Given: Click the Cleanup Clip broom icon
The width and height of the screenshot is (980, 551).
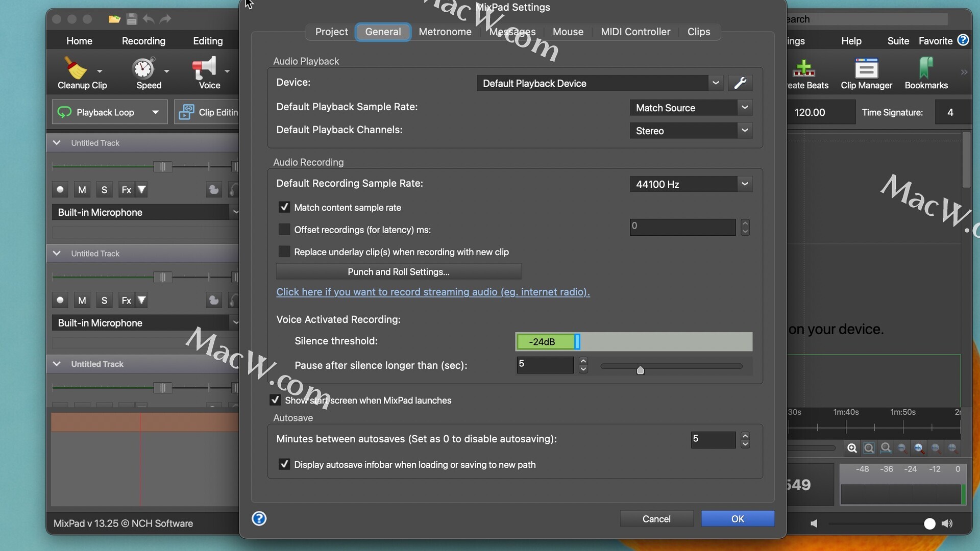Looking at the screenshot, I should click(x=76, y=68).
